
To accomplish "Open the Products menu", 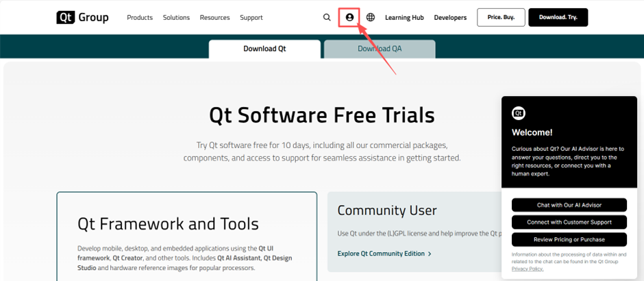I will click(140, 18).
